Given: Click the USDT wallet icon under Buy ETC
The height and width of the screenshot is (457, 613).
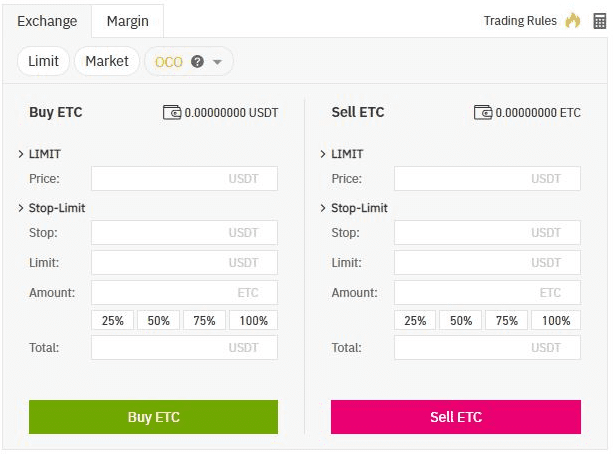Looking at the screenshot, I should [172, 113].
